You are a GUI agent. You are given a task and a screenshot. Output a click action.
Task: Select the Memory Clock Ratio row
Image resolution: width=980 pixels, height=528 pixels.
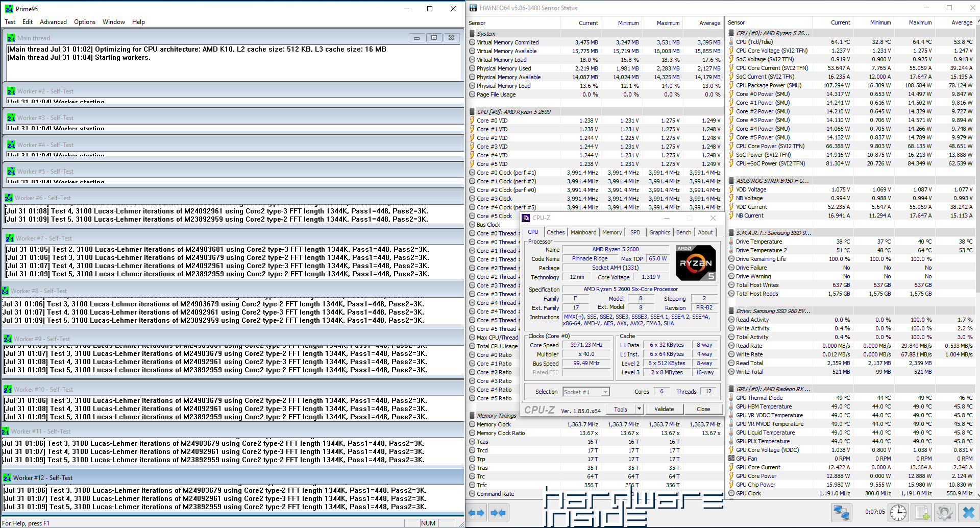(596, 433)
